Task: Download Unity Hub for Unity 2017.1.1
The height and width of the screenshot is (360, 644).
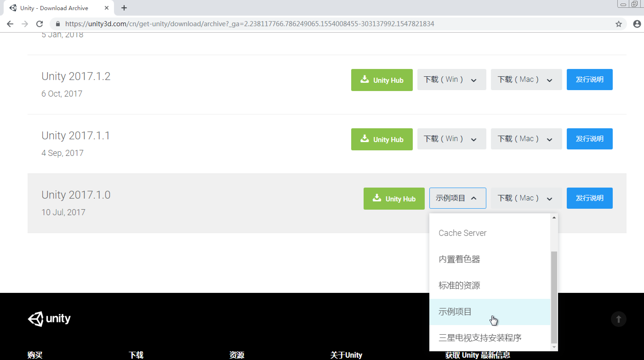Action: coord(382,139)
